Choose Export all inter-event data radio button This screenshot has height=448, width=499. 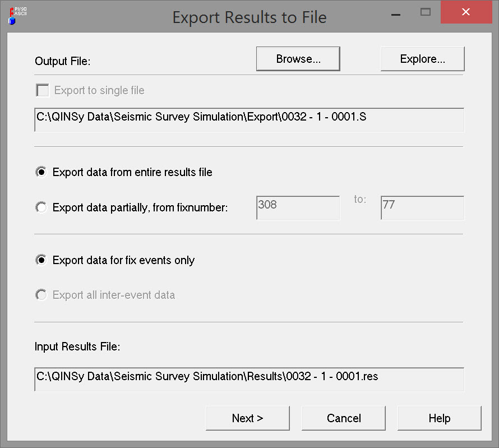click(x=41, y=295)
